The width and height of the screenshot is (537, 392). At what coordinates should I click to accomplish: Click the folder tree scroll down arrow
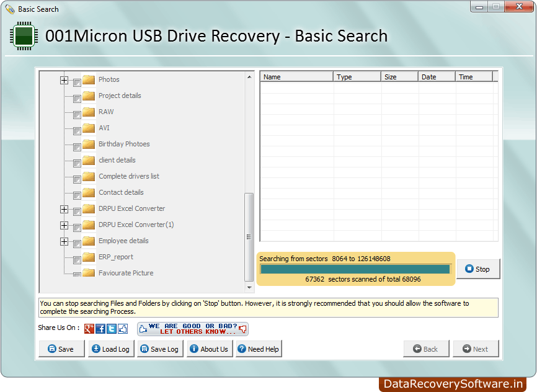(x=249, y=288)
